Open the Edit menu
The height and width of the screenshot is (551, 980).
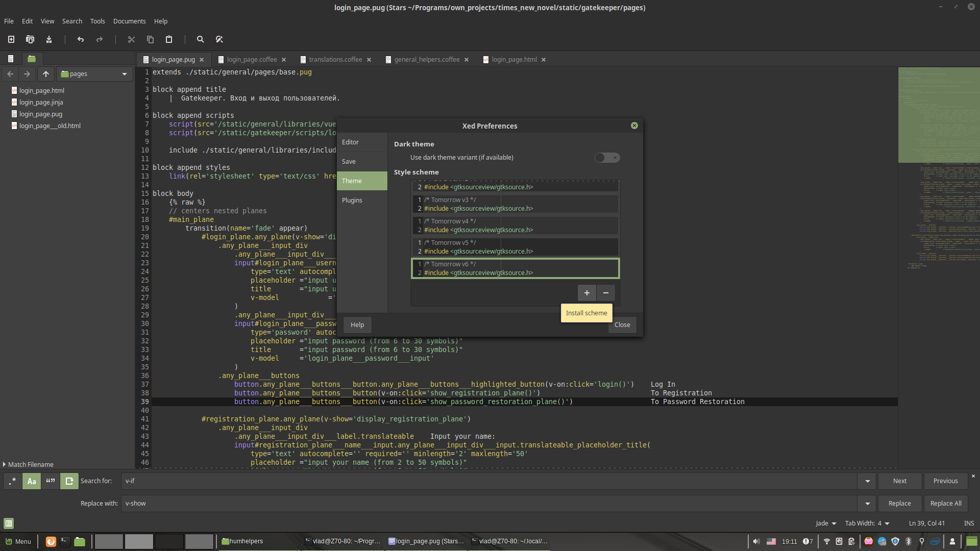[x=27, y=21]
